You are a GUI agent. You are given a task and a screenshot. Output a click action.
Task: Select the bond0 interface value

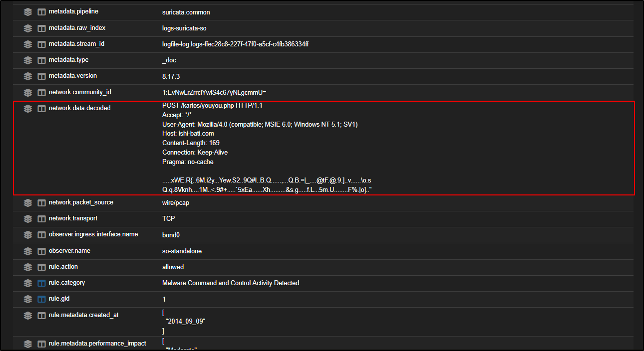[x=171, y=234]
